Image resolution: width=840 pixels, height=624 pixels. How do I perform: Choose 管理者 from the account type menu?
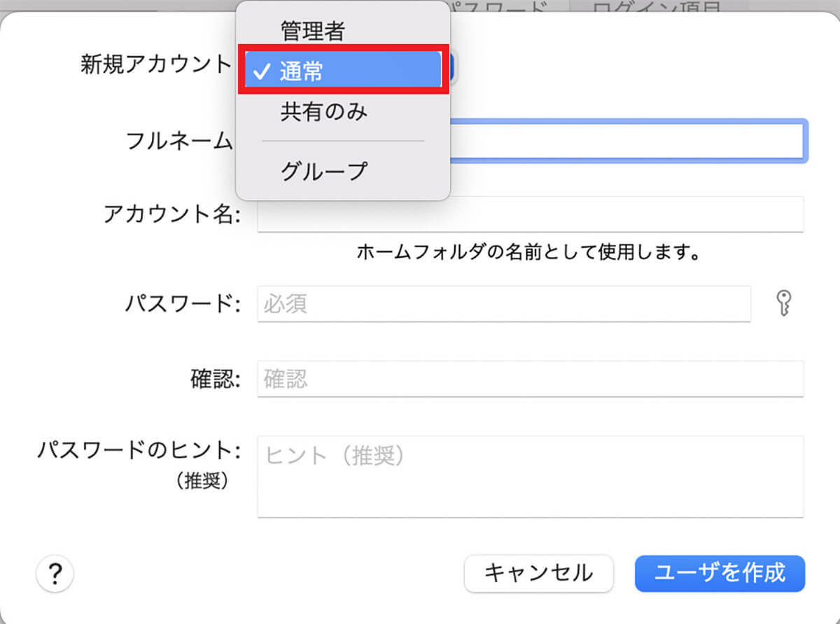point(312,30)
